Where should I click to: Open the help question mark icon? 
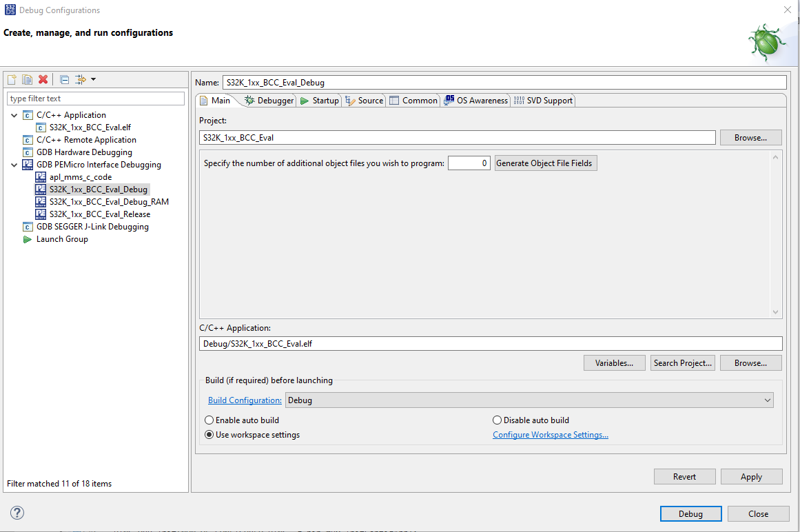pos(18,513)
